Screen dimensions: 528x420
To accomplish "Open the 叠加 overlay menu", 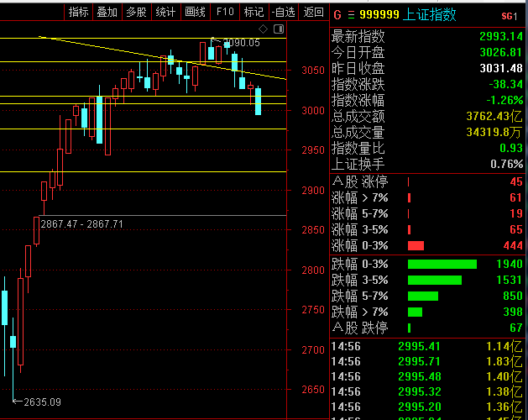I will [x=107, y=12].
